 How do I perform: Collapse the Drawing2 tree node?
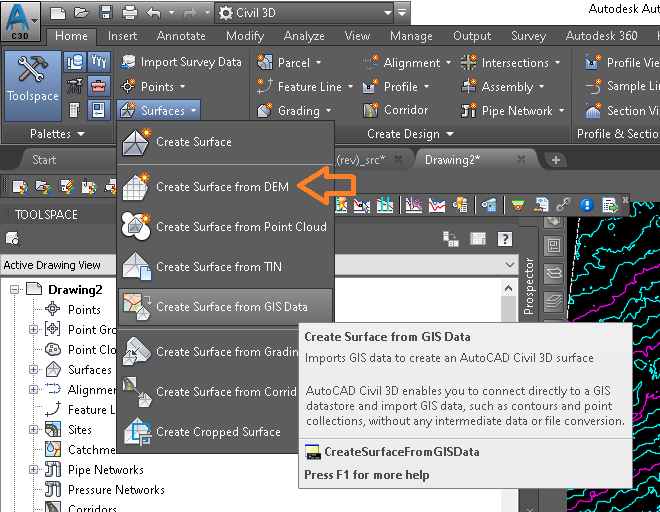(15, 290)
